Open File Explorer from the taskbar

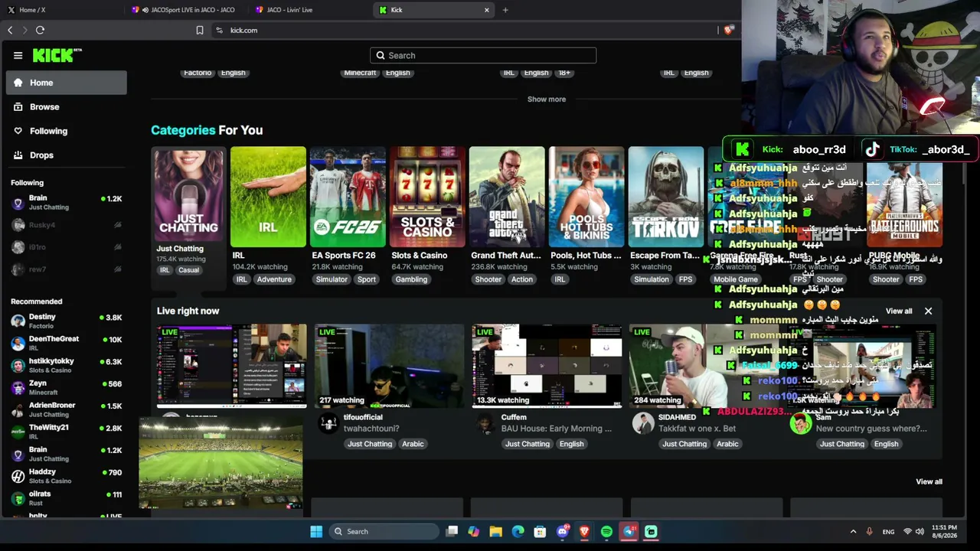tap(495, 531)
